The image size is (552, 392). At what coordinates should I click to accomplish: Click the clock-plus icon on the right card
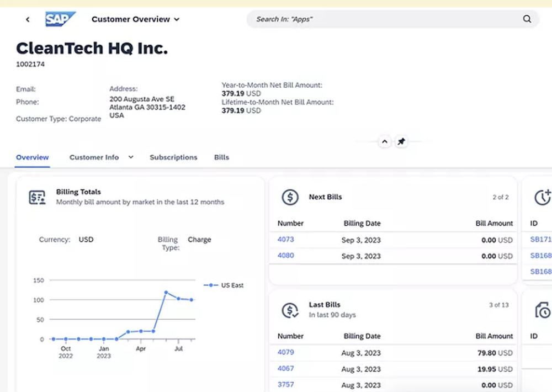(540, 197)
